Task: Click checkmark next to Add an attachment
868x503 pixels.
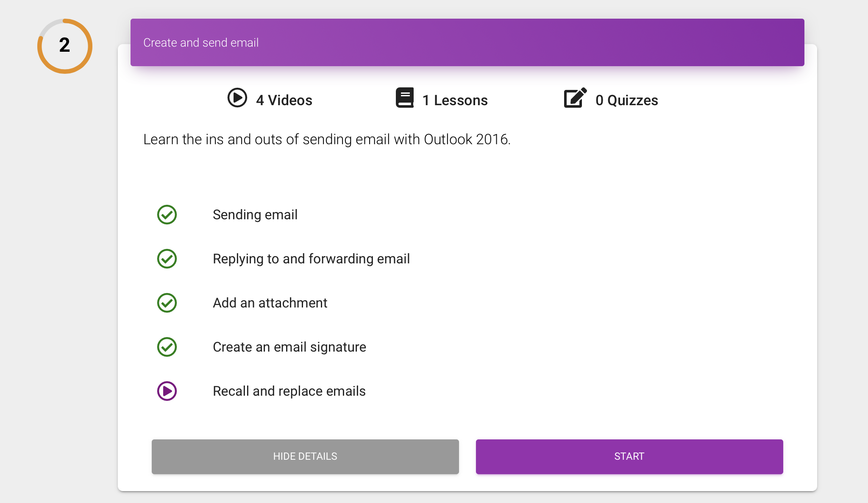Action: [x=167, y=303]
